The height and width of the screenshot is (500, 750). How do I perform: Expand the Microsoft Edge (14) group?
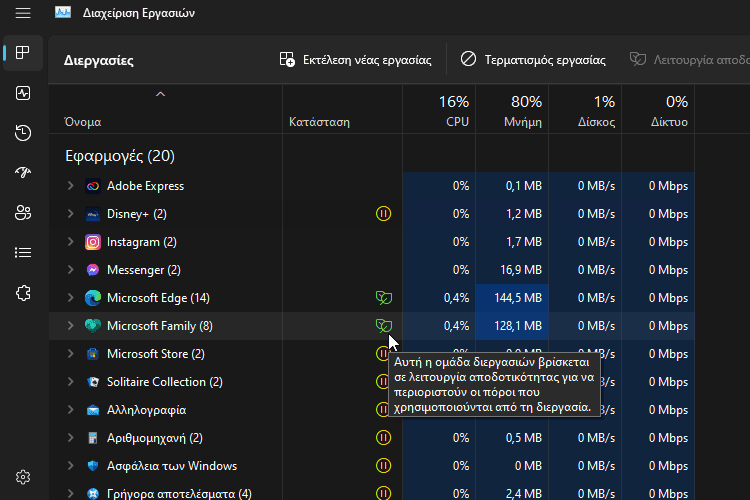70,298
